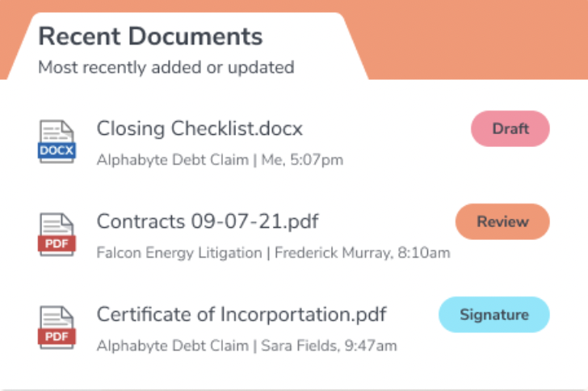The width and height of the screenshot is (588, 391).
Task: Open Certificate of Incorporation.pdf file name
Action: click(x=241, y=314)
